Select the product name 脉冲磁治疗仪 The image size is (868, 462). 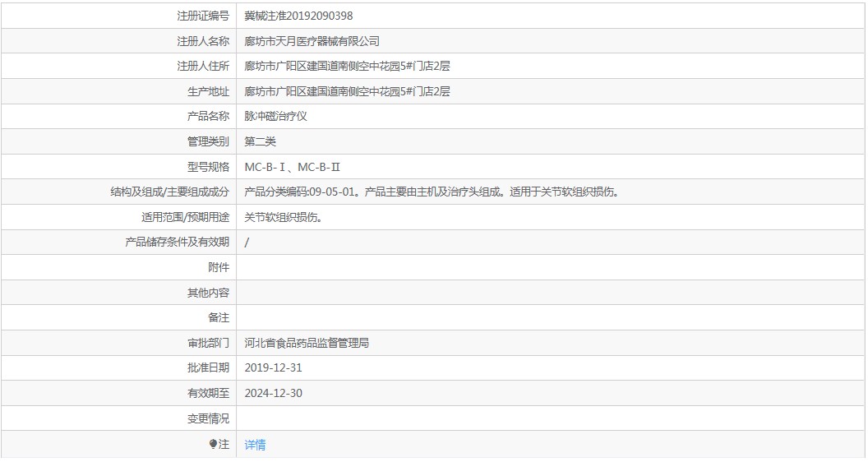click(275, 117)
